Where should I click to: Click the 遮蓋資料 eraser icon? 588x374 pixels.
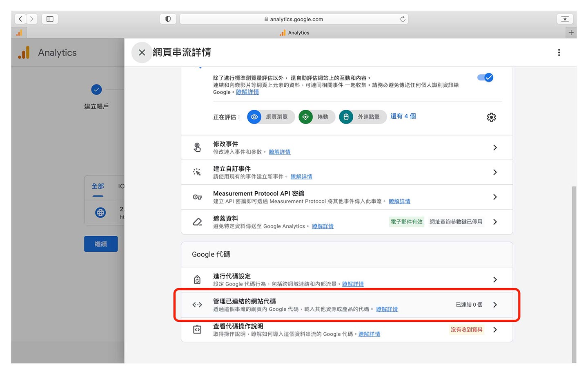click(197, 222)
